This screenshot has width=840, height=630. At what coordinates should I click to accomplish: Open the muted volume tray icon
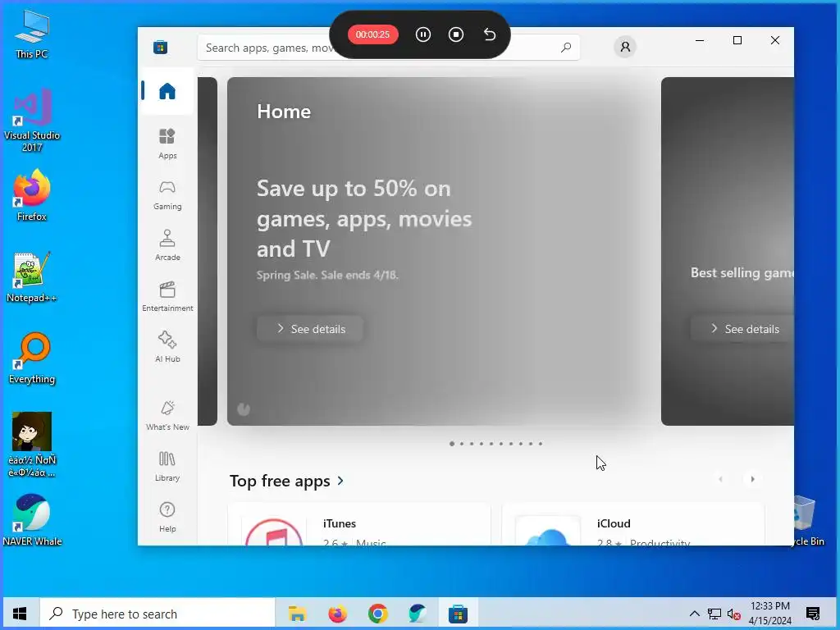pyautogui.click(x=733, y=614)
